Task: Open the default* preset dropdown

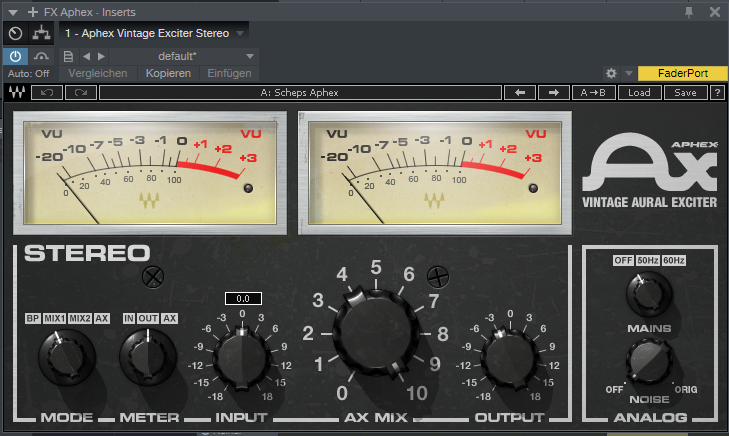Action: click(x=184, y=57)
